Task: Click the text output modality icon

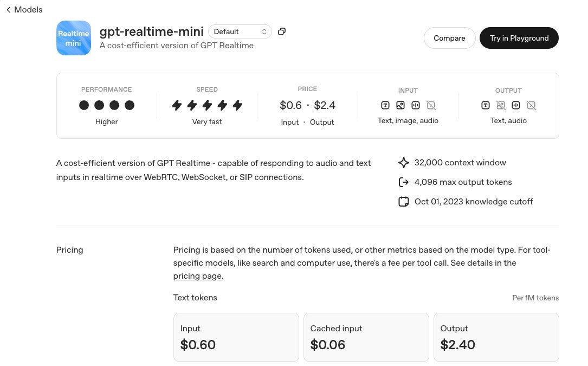Action: [x=486, y=105]
